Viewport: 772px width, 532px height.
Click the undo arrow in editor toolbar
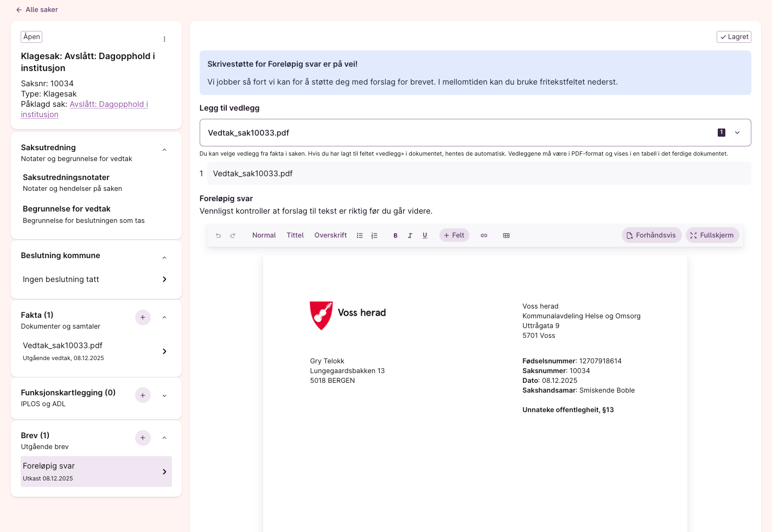(x=218, y=235)
